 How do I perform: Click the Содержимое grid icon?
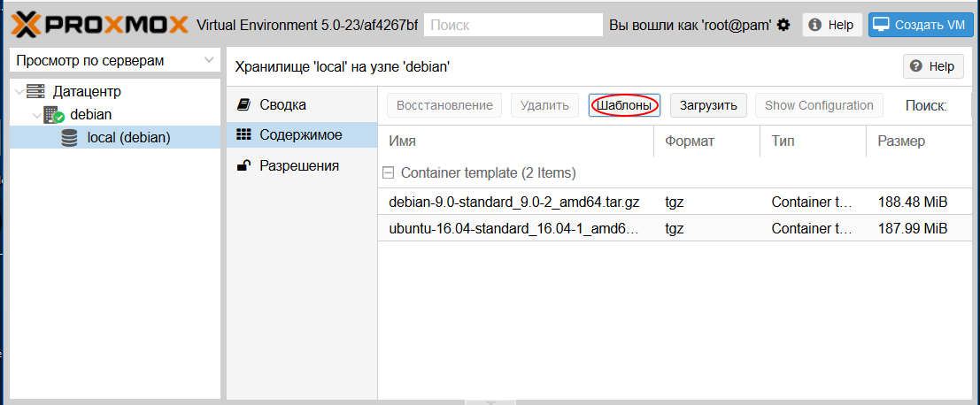[243, 134]
